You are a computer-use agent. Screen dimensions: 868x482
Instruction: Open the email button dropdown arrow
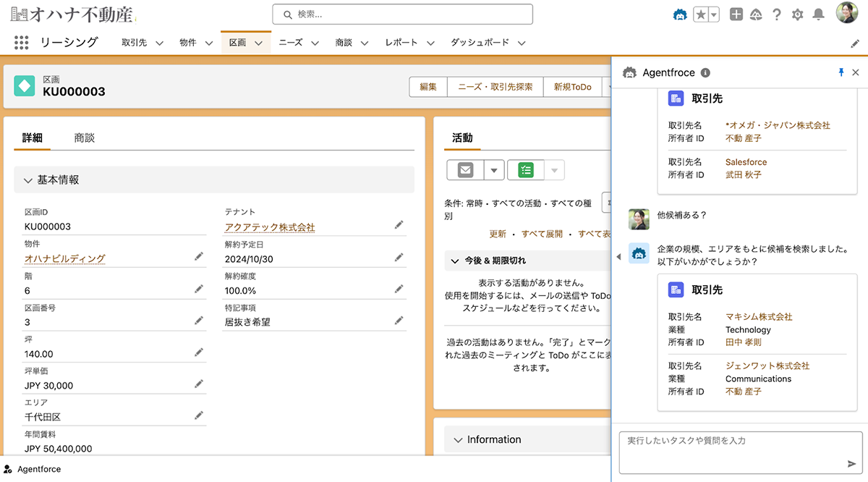(494, 170)
